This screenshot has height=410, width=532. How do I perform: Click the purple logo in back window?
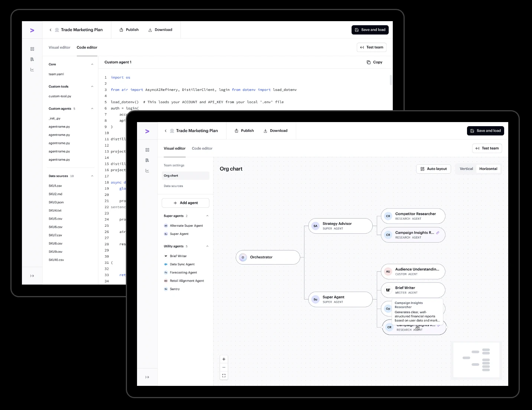point(32,30)
